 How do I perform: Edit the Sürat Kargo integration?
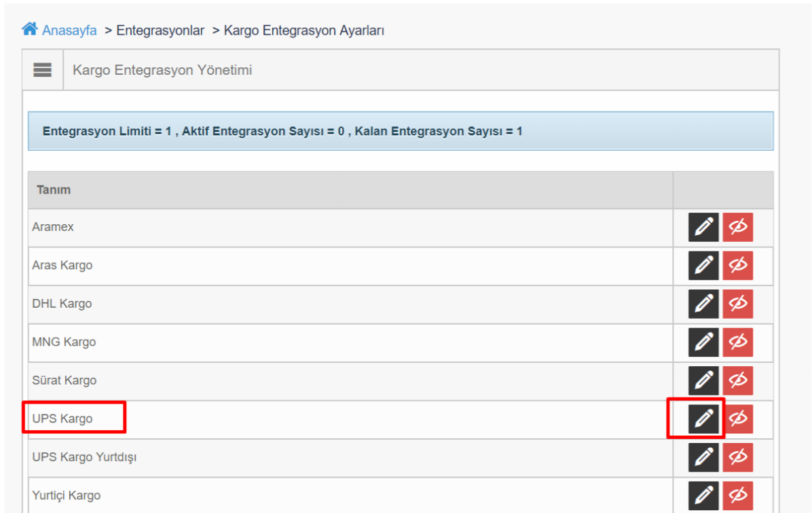pyautogui.click(x=703, y=381)
